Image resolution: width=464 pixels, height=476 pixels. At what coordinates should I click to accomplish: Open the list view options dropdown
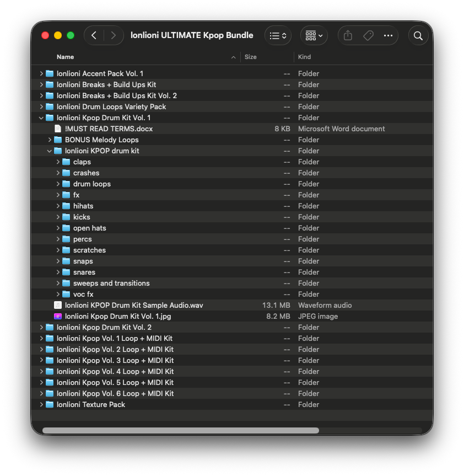click(278, 36)
